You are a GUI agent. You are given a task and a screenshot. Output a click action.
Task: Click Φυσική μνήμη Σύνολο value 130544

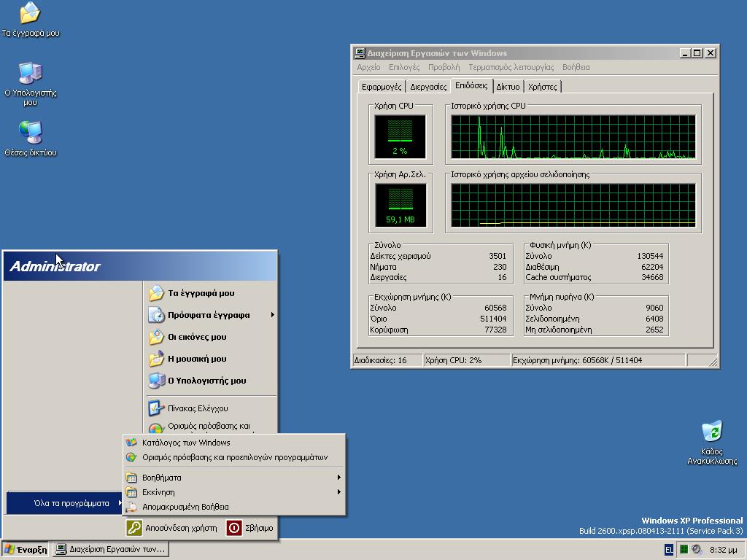pyautogui.click(x=650, y=256)
